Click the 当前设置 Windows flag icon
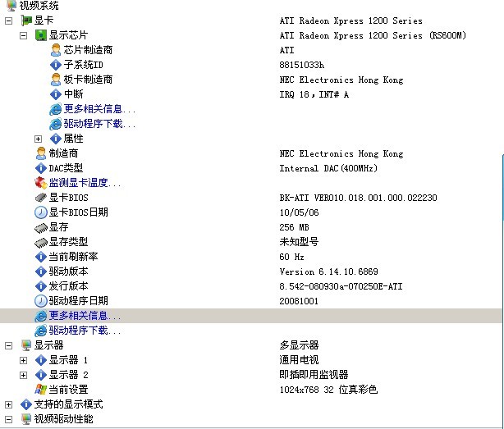Viewport: 504px width, 429px height. 41,390
